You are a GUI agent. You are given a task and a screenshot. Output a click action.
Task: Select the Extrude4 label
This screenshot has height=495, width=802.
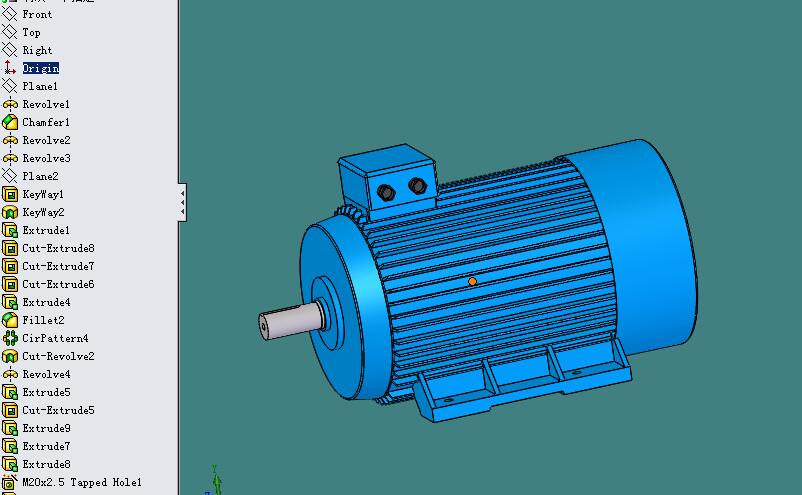pyautogui.click(x=47, y=302)
